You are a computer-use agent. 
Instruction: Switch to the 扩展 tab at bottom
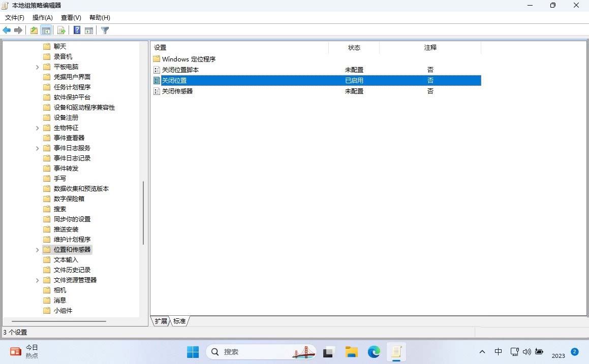pos(160,321)
